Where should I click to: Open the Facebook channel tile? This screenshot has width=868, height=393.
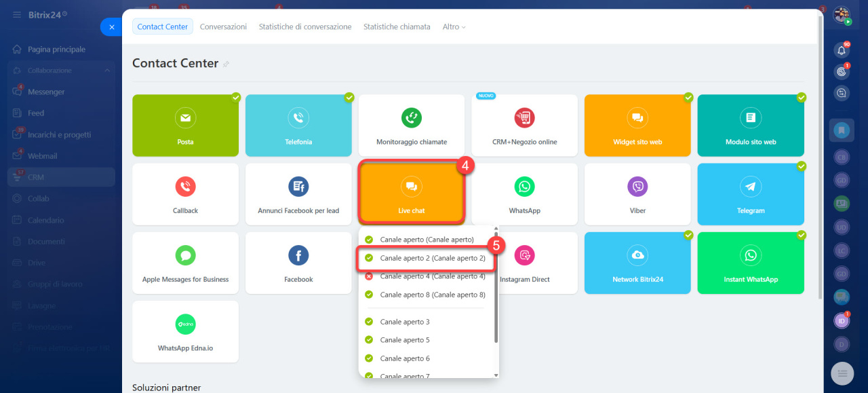298,263
